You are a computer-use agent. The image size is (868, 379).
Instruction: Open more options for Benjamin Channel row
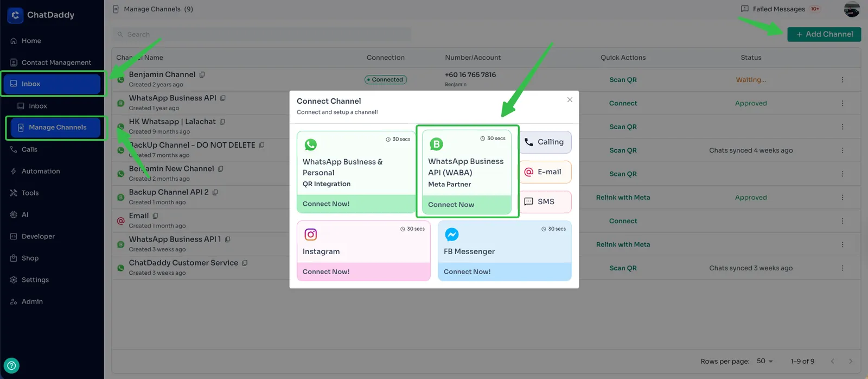point(842,80)
